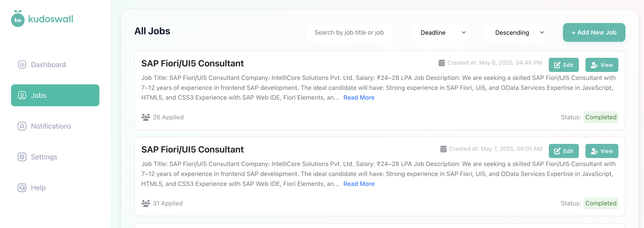
Task: Click the applicants icon beside 26 Applied
Action: 146,117
